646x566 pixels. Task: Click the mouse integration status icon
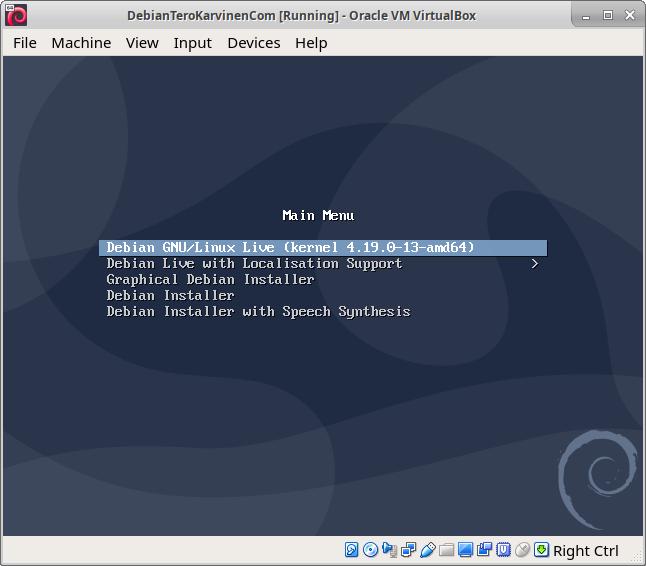523,550
